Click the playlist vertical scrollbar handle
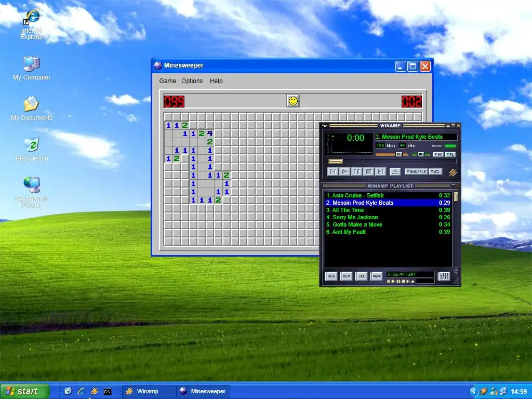The image size is (532, 399). point(456,196)
